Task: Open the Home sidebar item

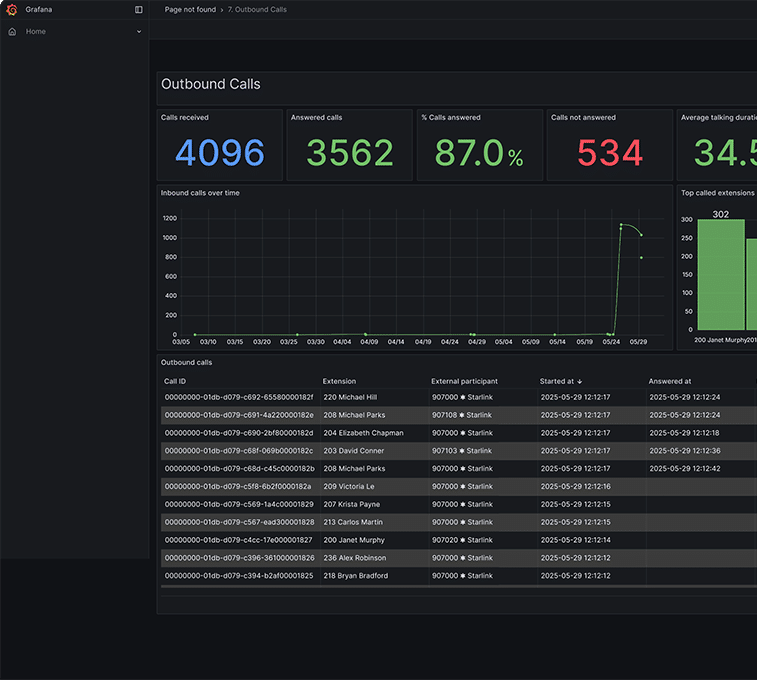Action: [36, 31]
